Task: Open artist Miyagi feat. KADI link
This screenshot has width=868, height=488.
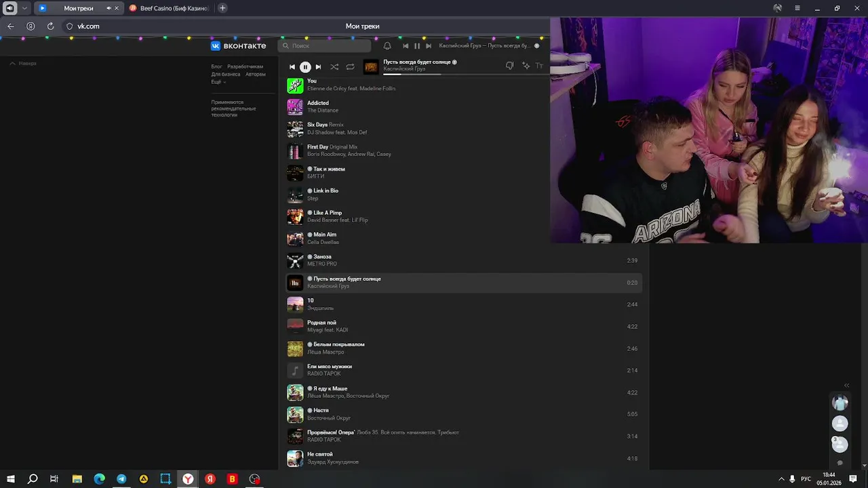Action: (x=328, y=330)
